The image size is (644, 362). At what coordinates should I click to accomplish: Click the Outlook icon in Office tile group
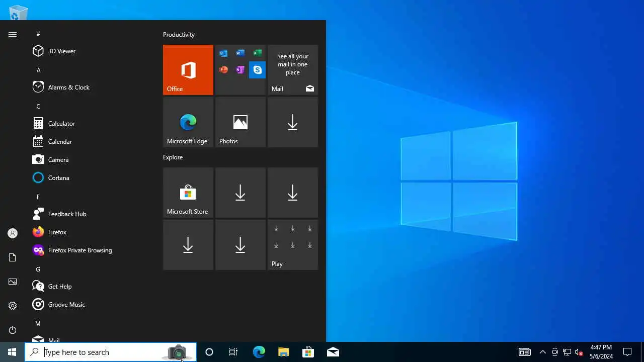223,53
